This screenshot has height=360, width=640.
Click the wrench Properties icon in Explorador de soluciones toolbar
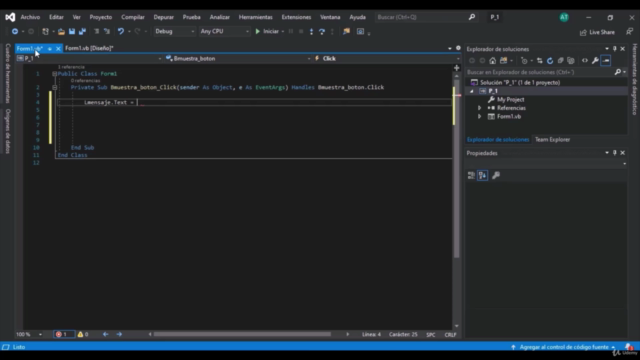pyautogui.click(x=595, y=60)
